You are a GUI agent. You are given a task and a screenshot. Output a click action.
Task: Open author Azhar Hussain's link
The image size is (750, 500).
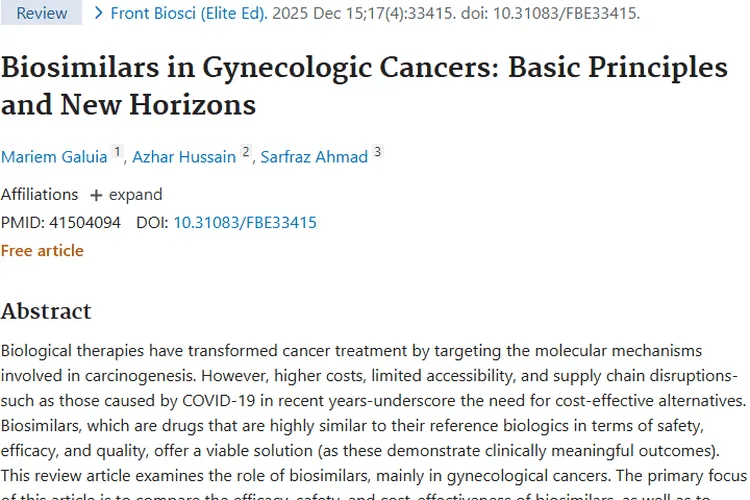click(186, 157)
